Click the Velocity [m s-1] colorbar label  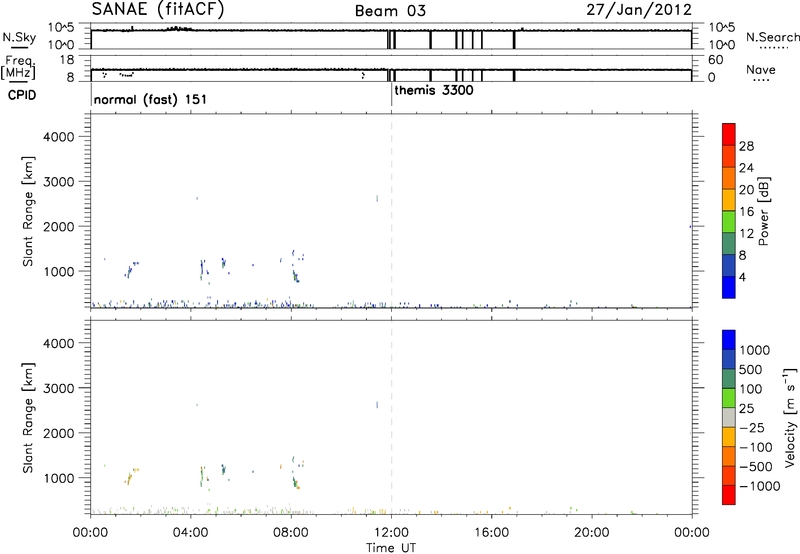[x=790, y=417]
